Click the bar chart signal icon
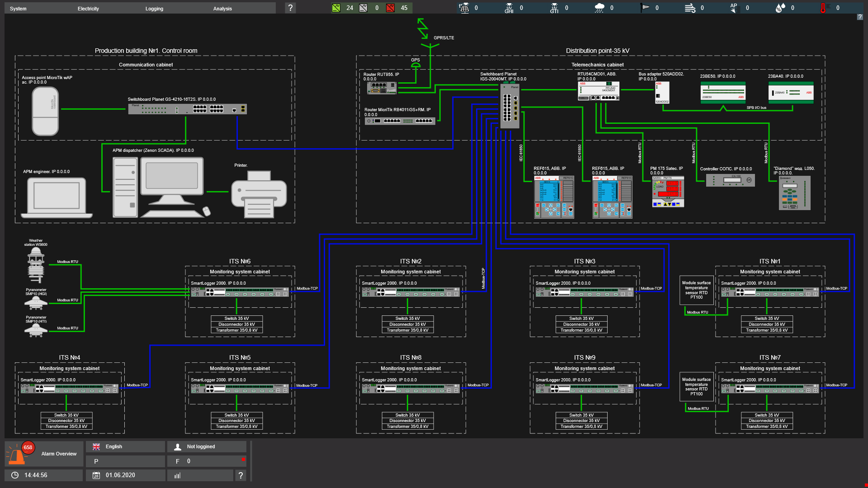Viewport: 868px width, 488px height. [x=177, y=475]
